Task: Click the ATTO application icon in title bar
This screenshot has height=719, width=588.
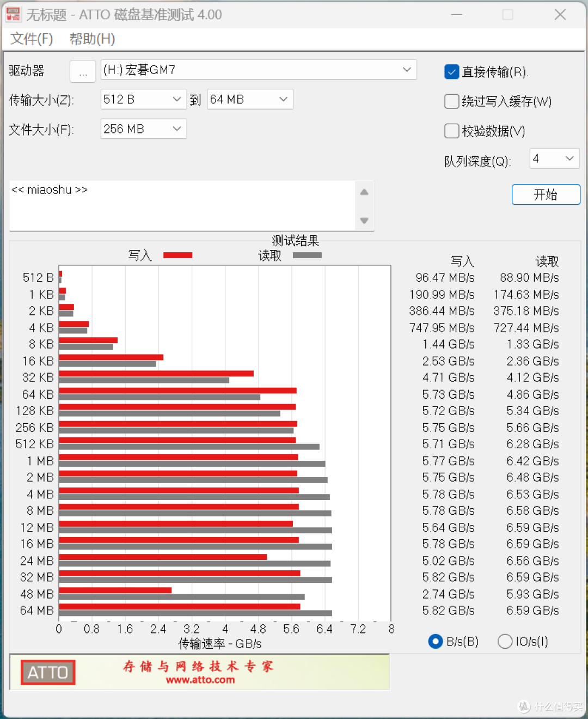Action: coord(14,14)
